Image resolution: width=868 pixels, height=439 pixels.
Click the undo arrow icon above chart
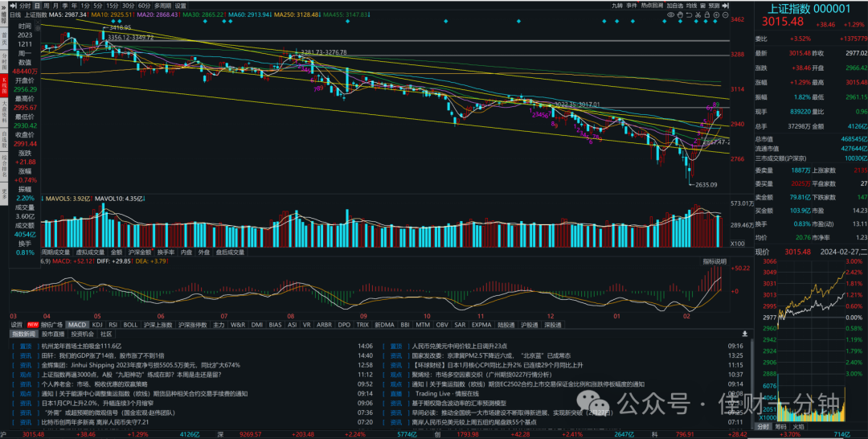[690, 15]
